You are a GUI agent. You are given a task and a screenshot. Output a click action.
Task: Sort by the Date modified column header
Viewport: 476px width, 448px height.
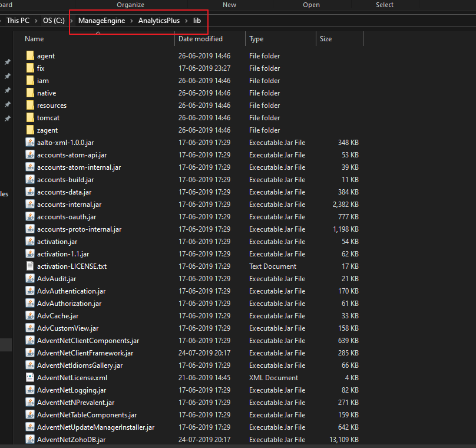200,39
